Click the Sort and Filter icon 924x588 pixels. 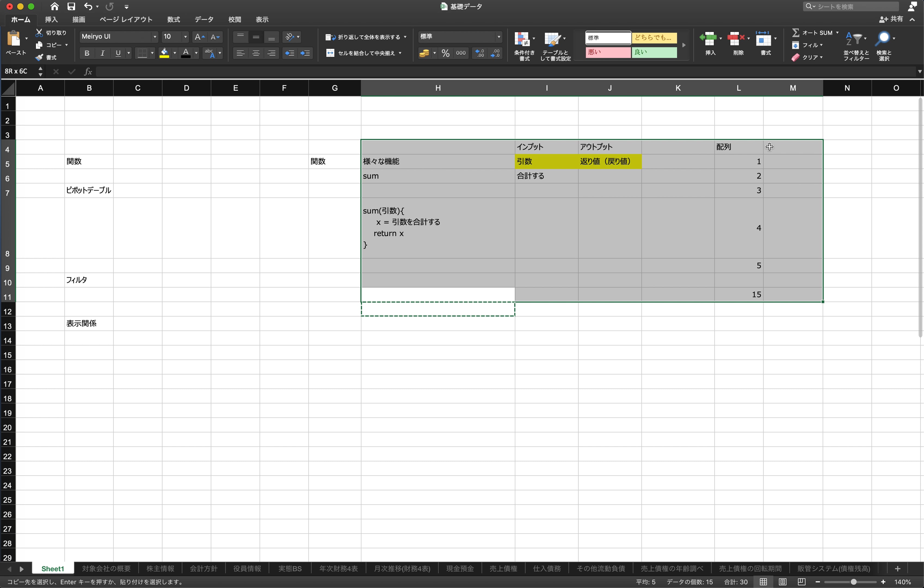(x=854, y=38)
